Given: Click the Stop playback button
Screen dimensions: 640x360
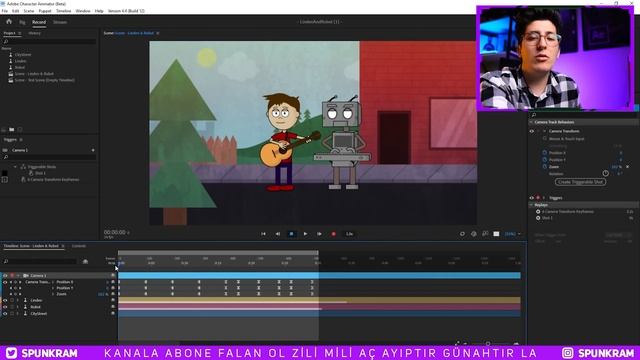Looking at the screenshot, I should tap(291, 234).
